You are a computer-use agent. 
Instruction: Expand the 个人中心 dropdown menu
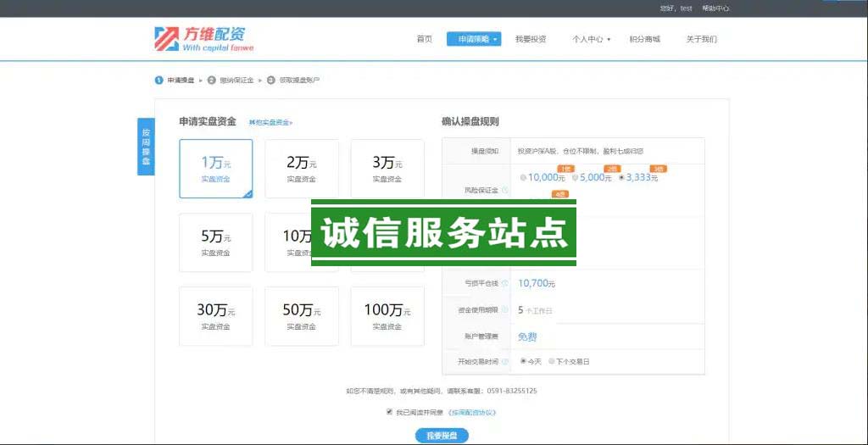(x=591, y=39)
